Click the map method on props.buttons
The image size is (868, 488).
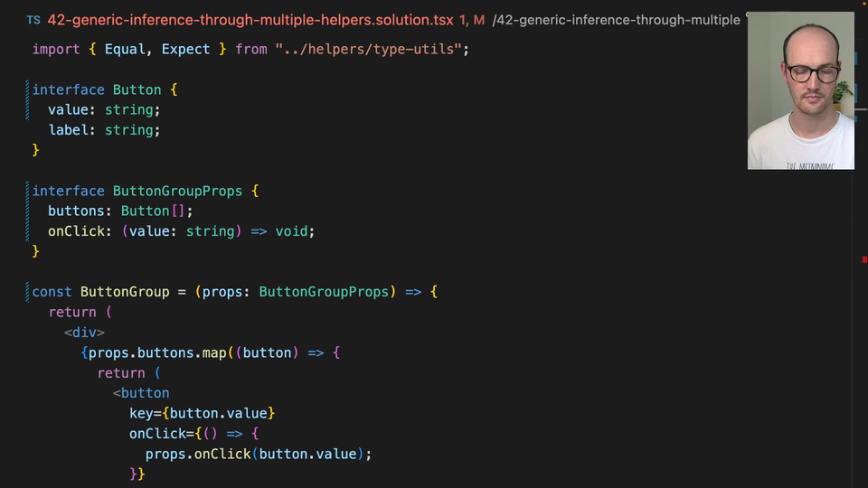pos(213,352)
